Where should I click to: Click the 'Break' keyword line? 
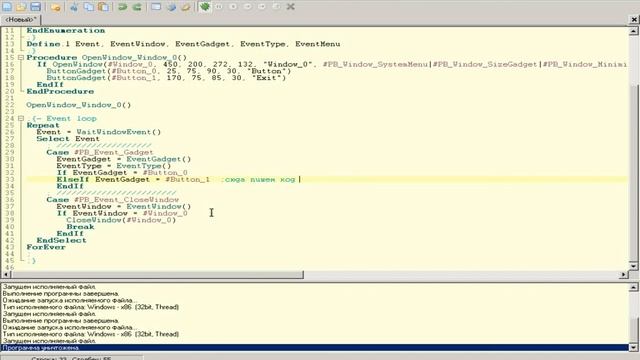tap(80, 227)
